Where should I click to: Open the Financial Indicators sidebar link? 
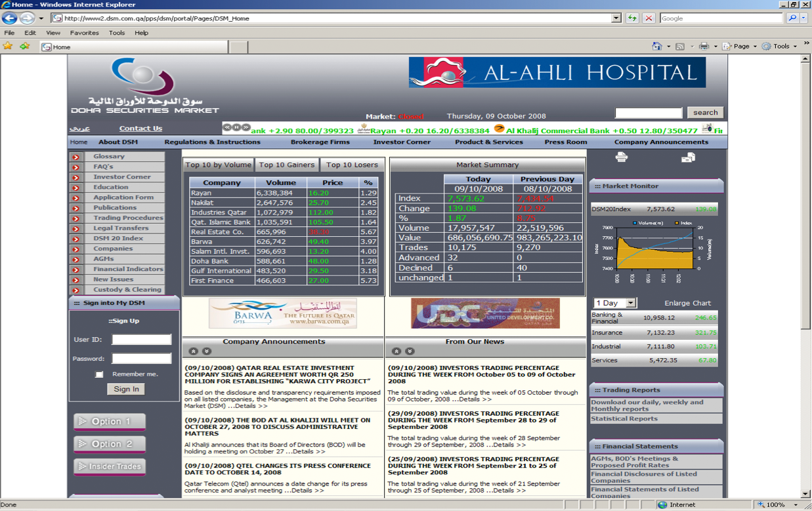click(128, 269)
